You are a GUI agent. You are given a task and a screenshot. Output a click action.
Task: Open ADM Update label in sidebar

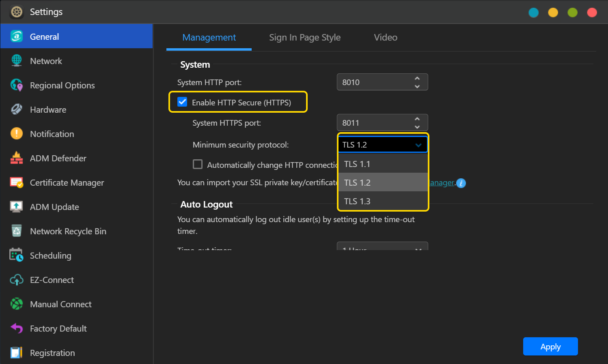(54, 207)
